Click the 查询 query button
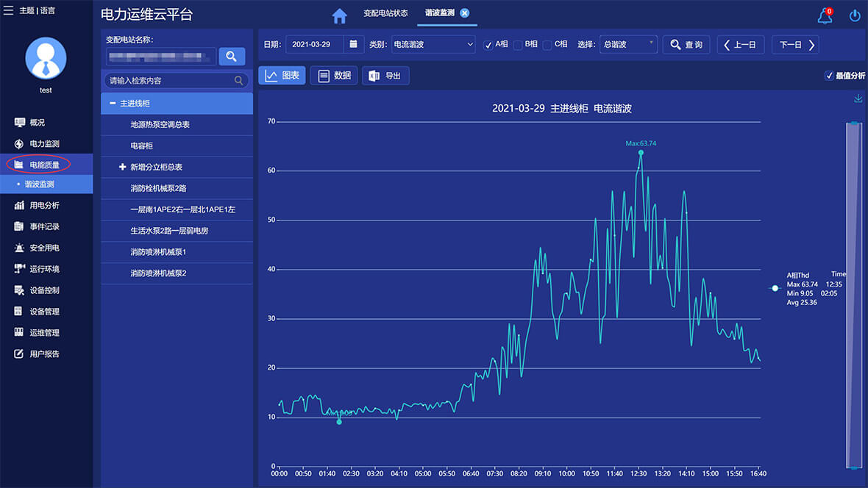 pos(686,45)
